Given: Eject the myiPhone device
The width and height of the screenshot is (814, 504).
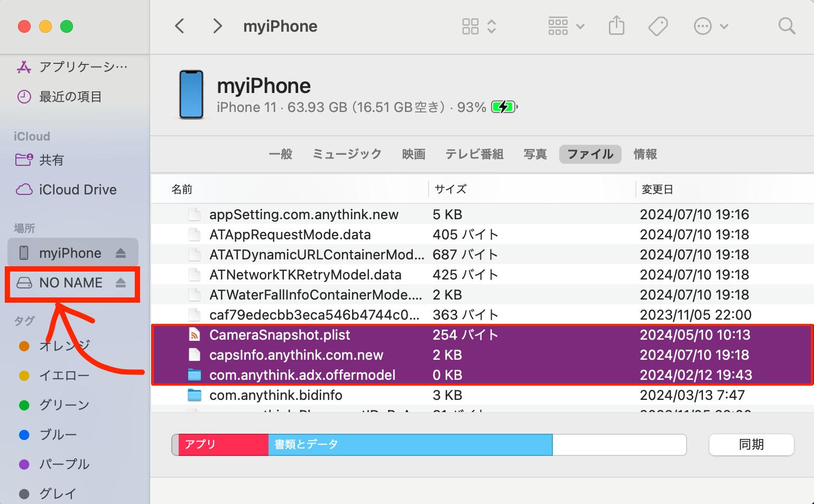Looking at the screenshot, I should coord(120,253).
